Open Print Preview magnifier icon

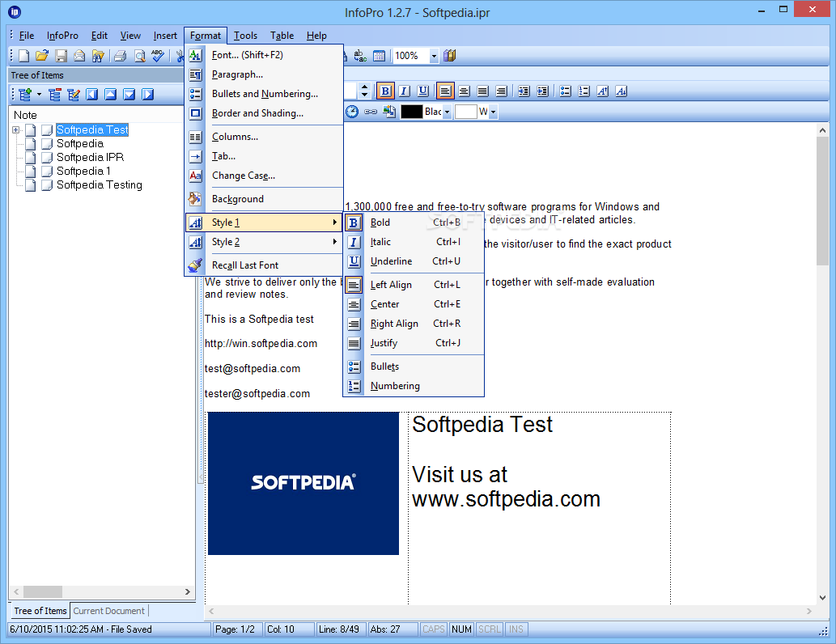(140, 56)
